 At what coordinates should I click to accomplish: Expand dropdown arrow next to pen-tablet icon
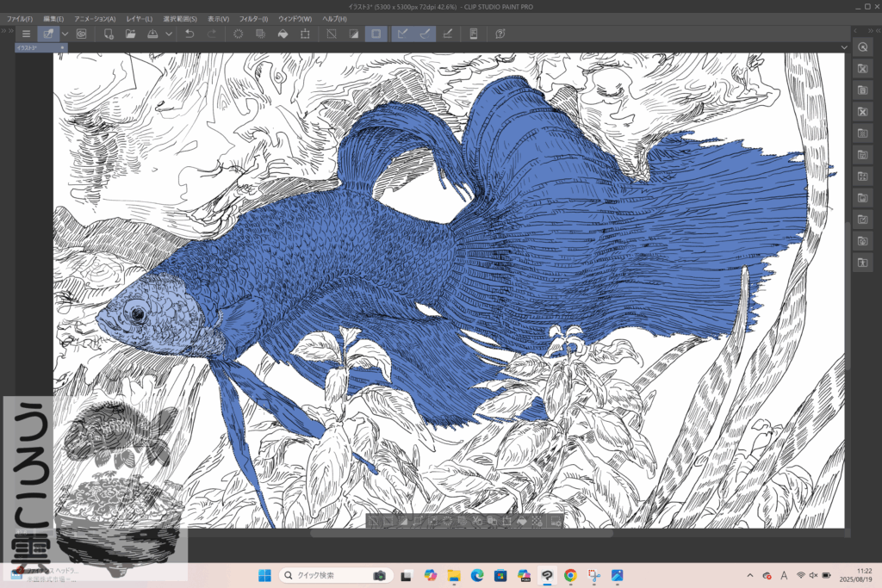[x=65, y=34]
